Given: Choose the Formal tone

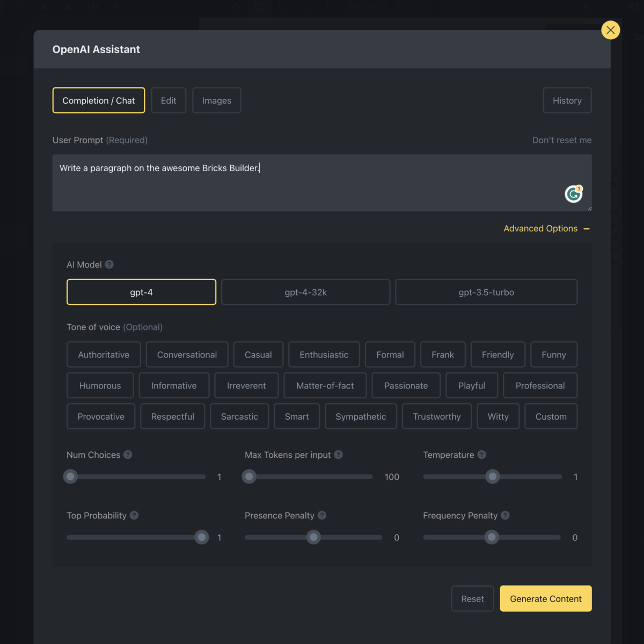Looking at the screenshot, I should (x=390, y=355).
